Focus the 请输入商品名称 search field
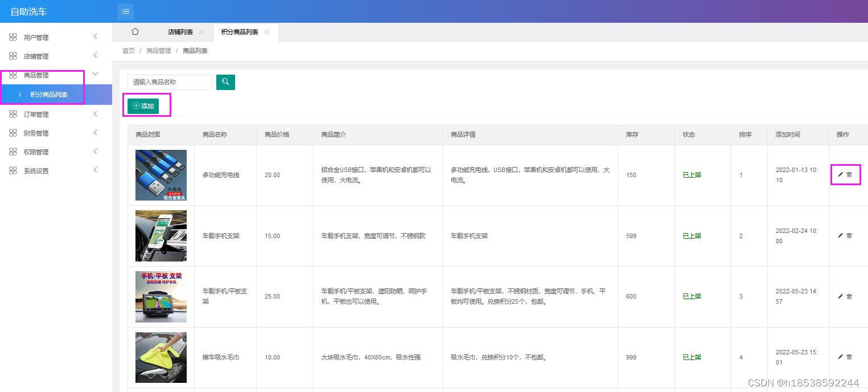 point(170,82)
